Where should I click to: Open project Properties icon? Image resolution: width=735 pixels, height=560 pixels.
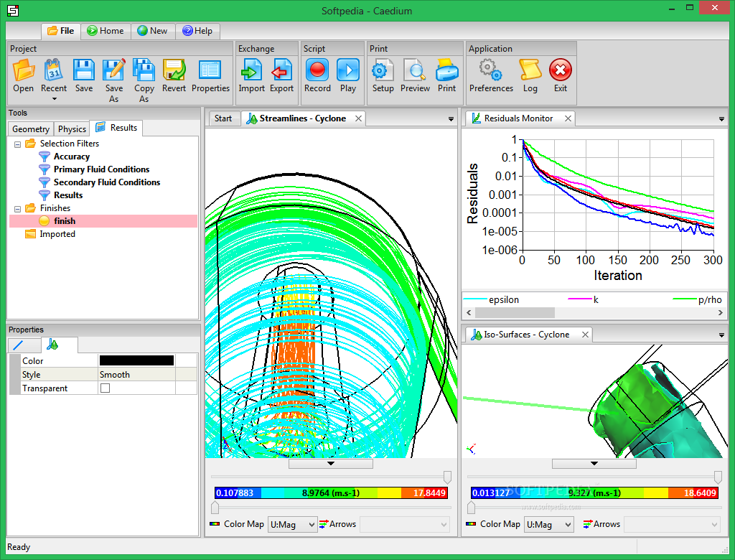click(210, 70)
